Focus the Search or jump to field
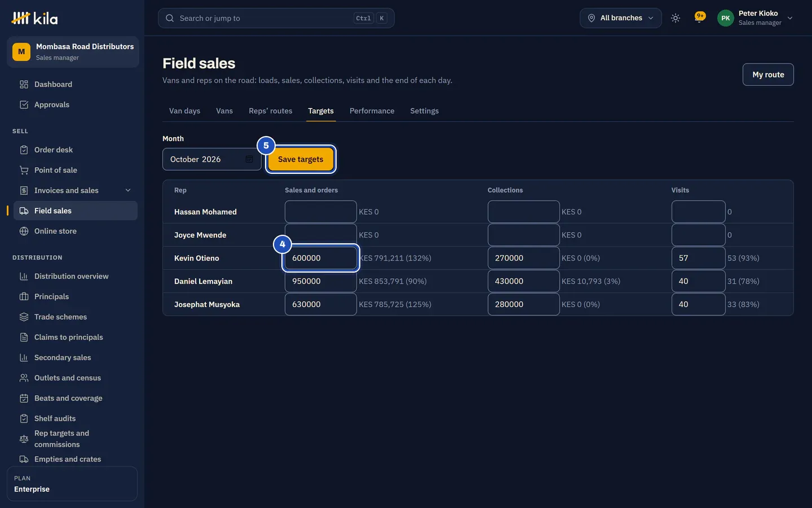The image size is (812, 508). (276, 18)
